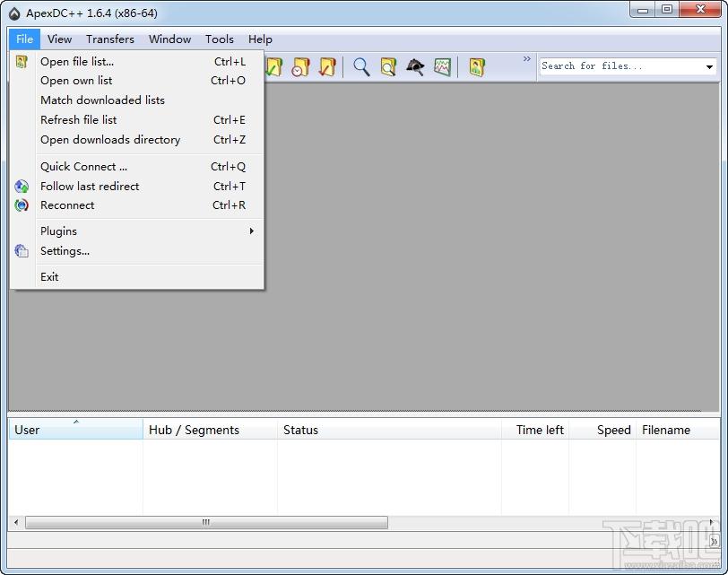Click the finished uploads folder icon with red arrow
The height and width of the screenshot is (575, 728).
[x=328, y=67]
